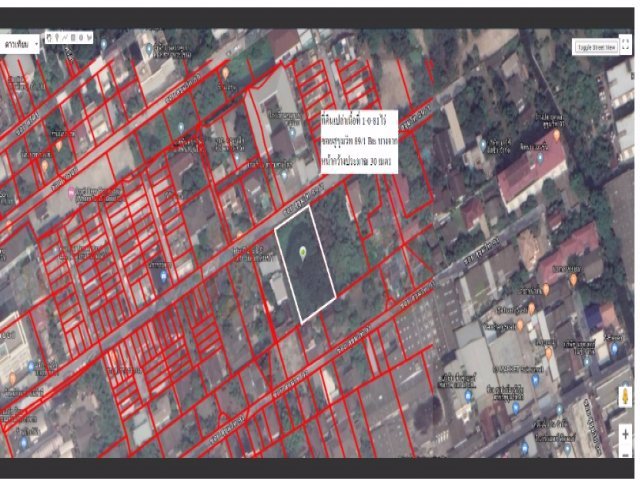Screen dimensions: 640x480
Task: Click the Toggle Street View button
Action: (598, 46)
